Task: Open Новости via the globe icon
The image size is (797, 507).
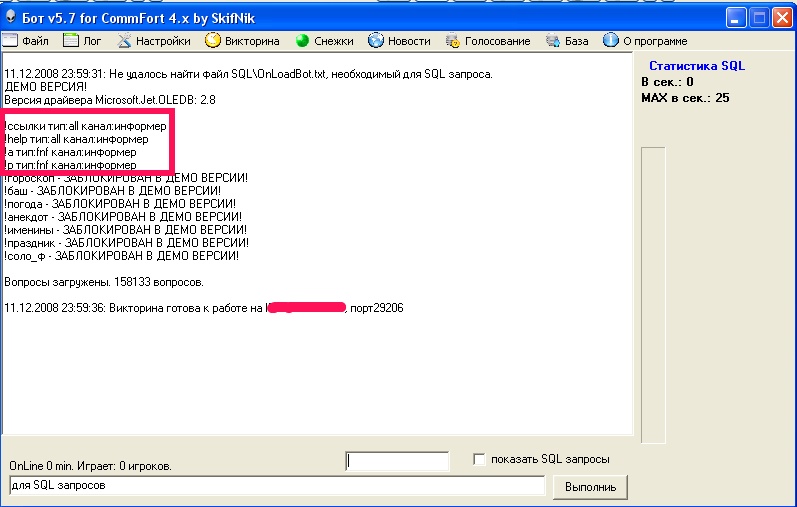Action: coord(376,41)
